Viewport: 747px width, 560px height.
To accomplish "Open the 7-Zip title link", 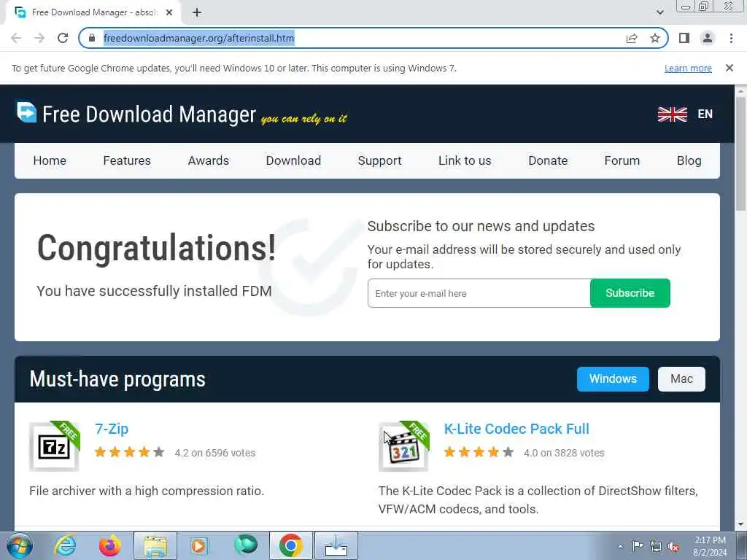I will [x=112, y=429].
